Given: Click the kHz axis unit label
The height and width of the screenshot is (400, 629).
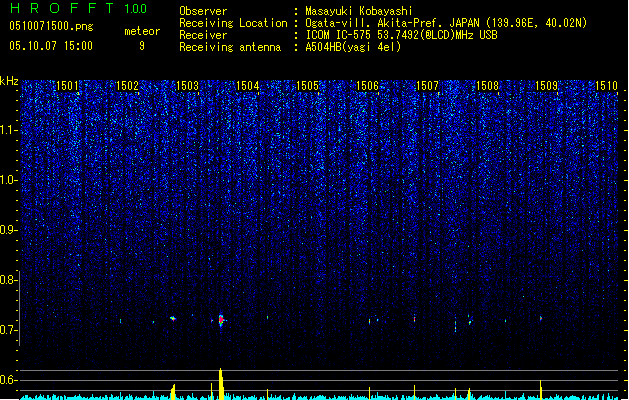Looking at the screenshot, I should coord(9,81).
